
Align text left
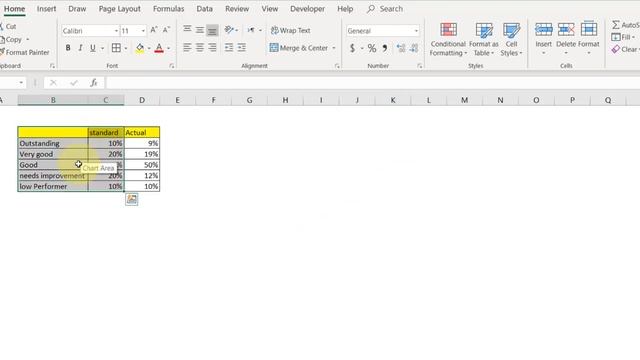pyautogui.click(x=187, y=48)
